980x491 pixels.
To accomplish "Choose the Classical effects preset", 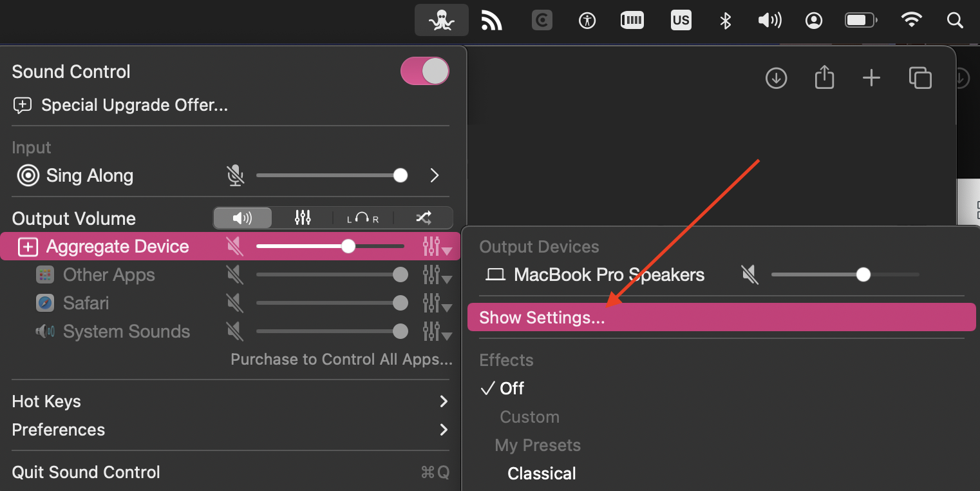I will pos(542,474).
